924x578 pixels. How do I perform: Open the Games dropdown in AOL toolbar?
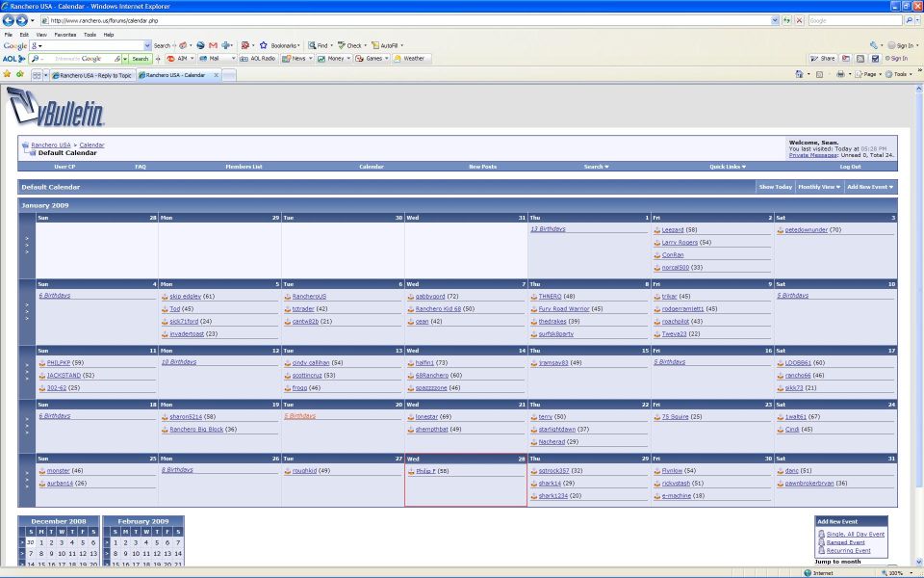387,59
